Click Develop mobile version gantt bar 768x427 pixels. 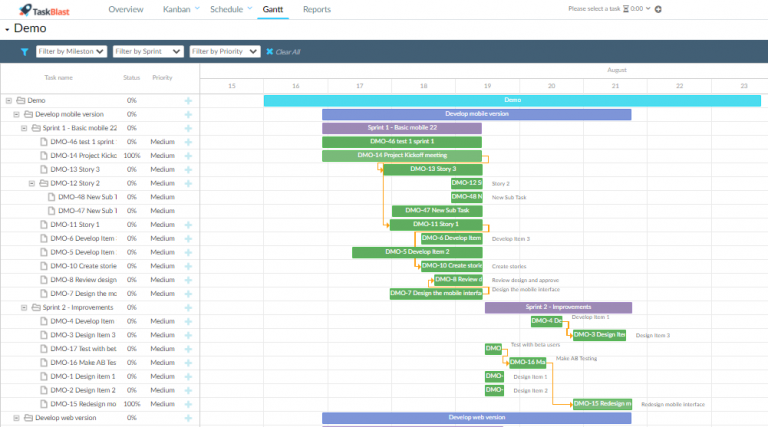[x=477, y=114]
